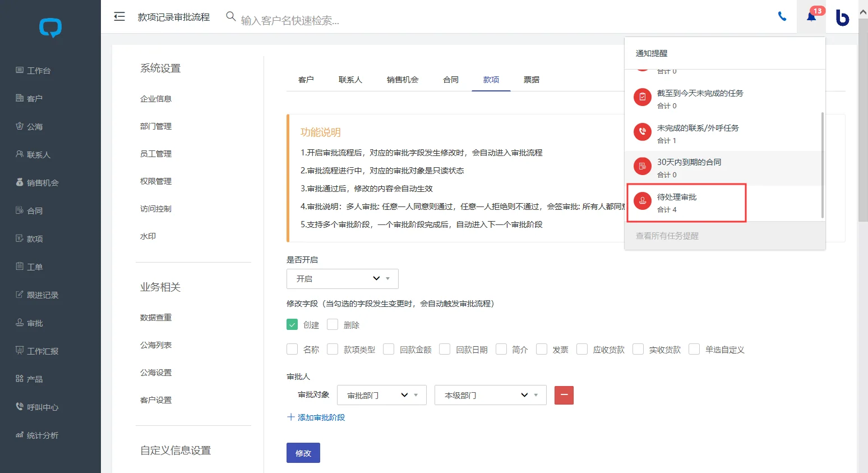The width and height of the screenshot is (868, 473).
Task: Switch to the 票据 tab
Action: coord(532,80)
